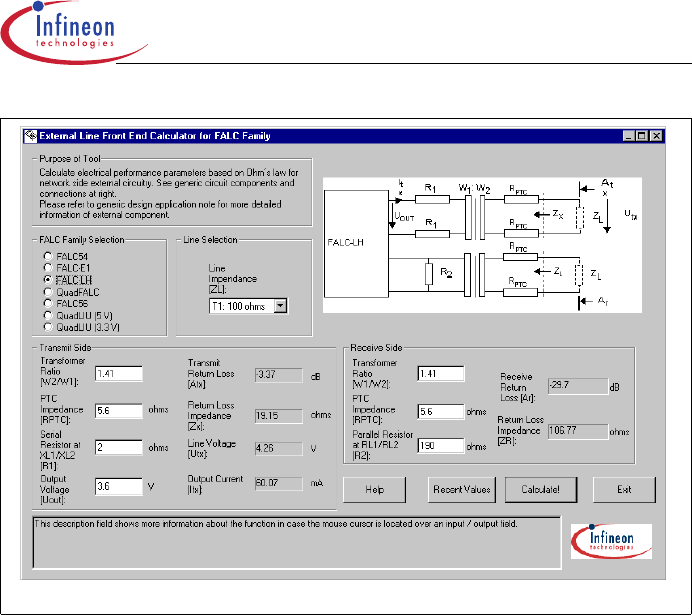The image size is (692, 615).
Task: Choose the QuadFALC family option
Action: click(x=47, y=291)
